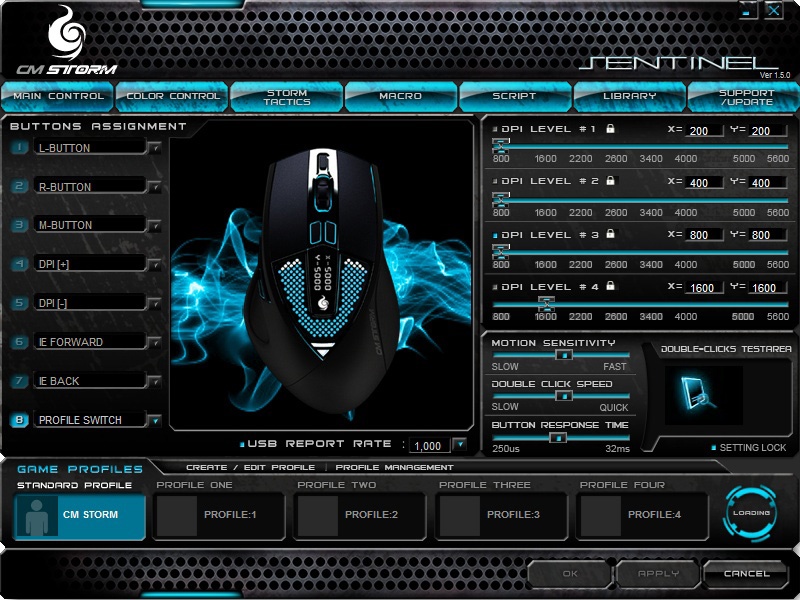Switch to the Color Control tab
The height and width of the screenshot is (600, 800).
172,96
